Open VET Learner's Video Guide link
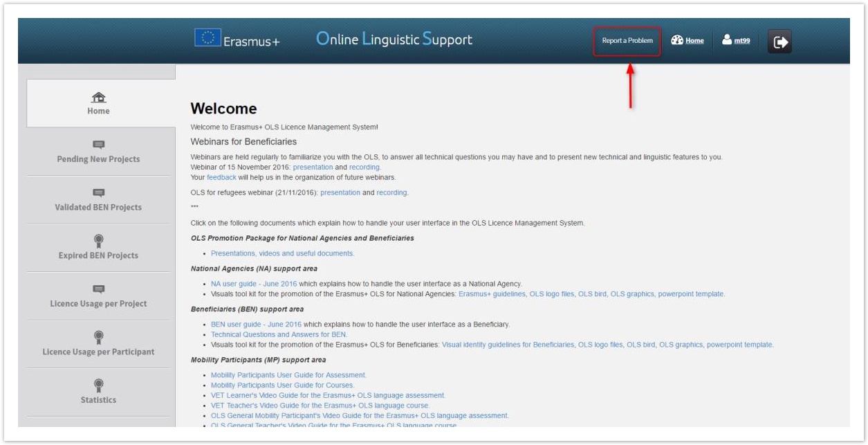Screen dimensions: 868x445 328,395
